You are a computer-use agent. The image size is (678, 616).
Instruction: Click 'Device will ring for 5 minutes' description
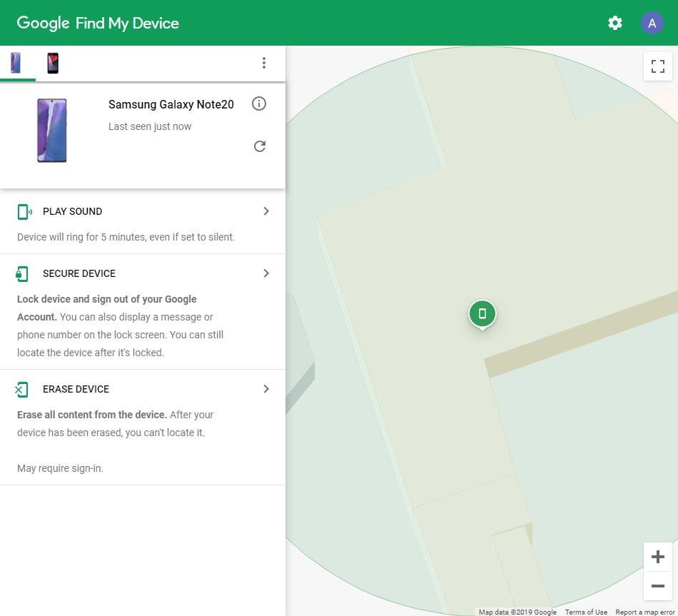click(126, 237)
